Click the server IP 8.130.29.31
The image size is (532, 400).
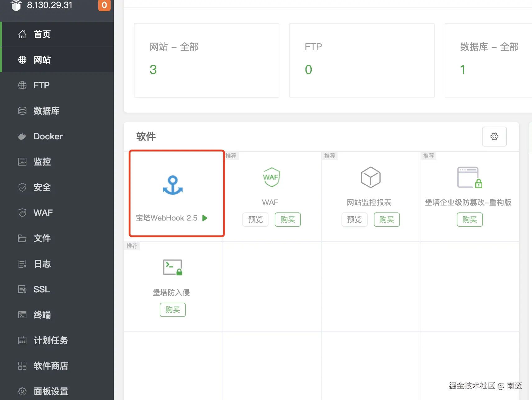(x=50, y=5)
